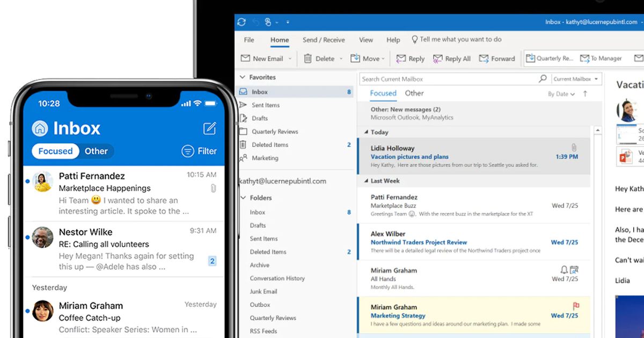Tap the compose icon on the phone Inbox

[209, 128]
